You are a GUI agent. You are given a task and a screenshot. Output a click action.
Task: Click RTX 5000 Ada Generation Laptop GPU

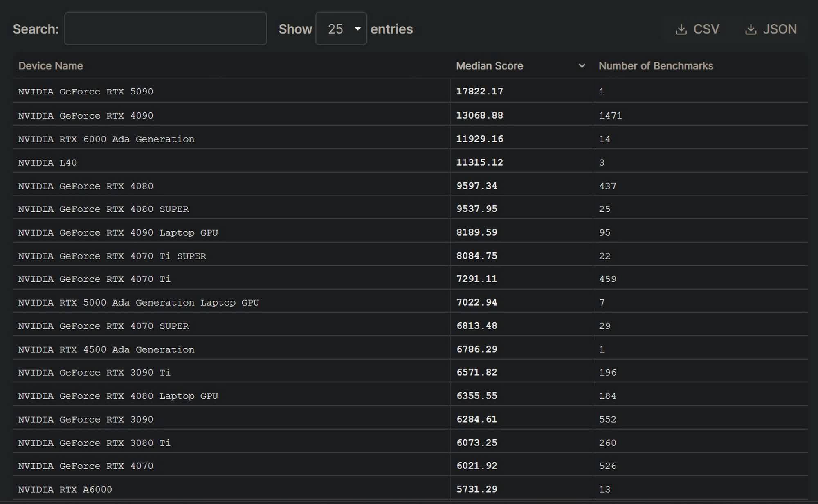[x=139, y=303]
